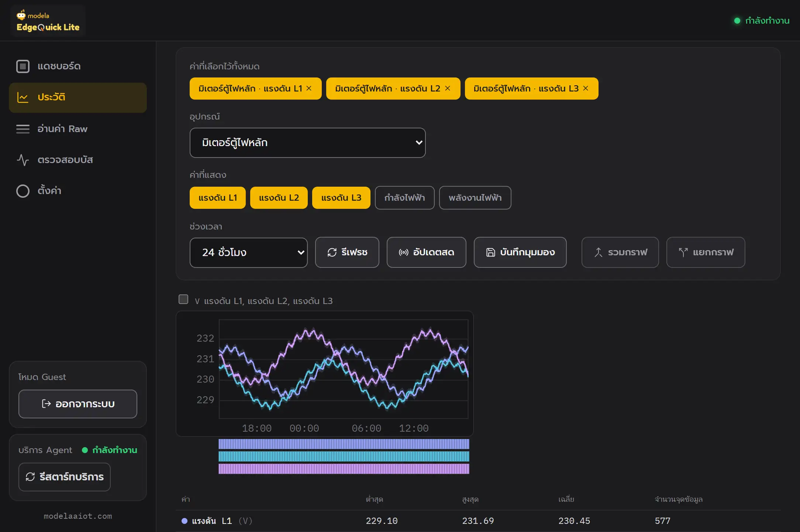The image size is (800, 532).
Task: Click the รีสตาร์ทบริการ restart service button
Action: click(65, 477)
